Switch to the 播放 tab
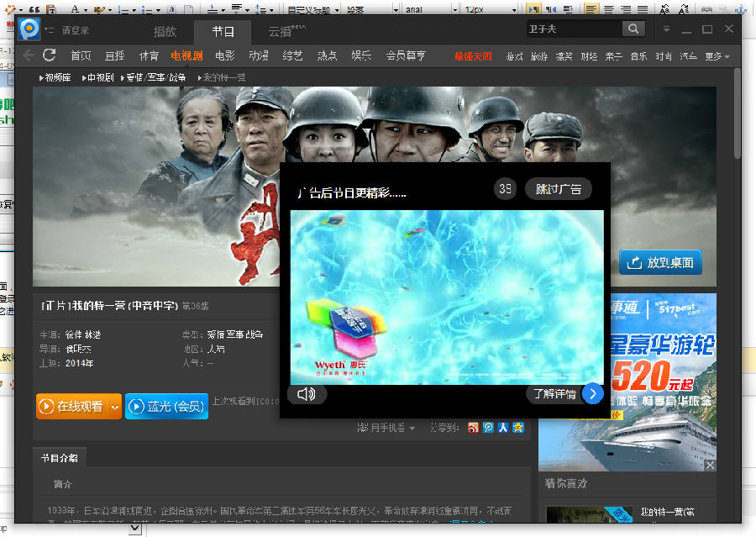 165,32
